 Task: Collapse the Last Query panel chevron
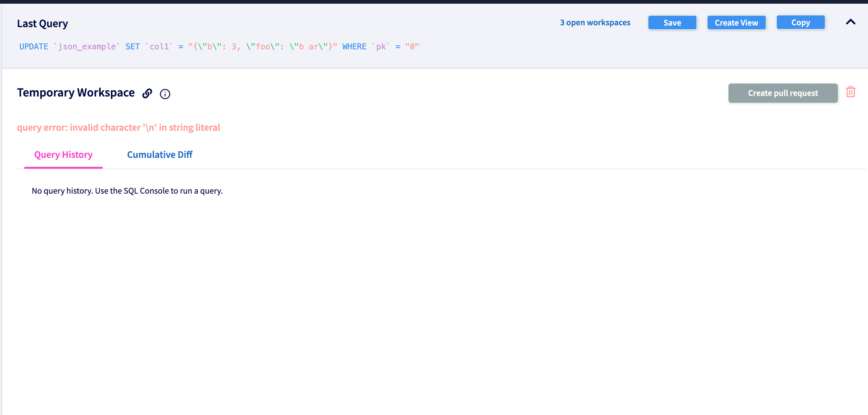pyautogui.click(x=850, y=22)
